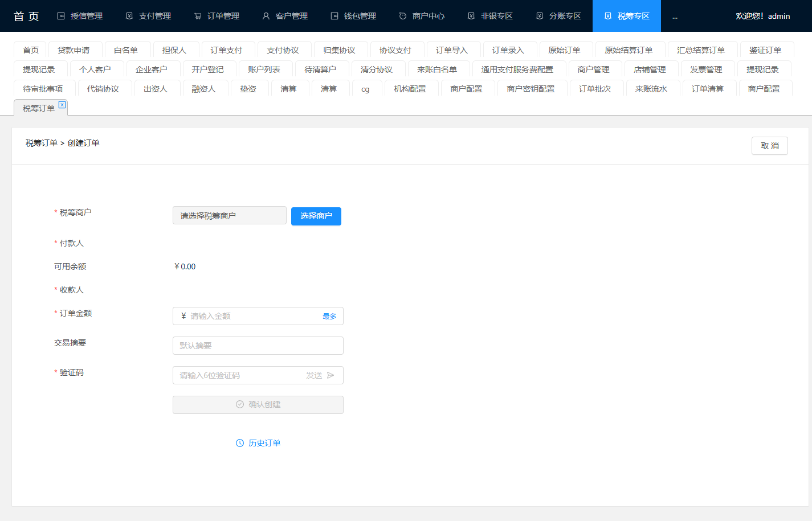Click the shopping cart icon for 订单管理
Viewport: 812px width, 521px height.
tap(198, 16)
